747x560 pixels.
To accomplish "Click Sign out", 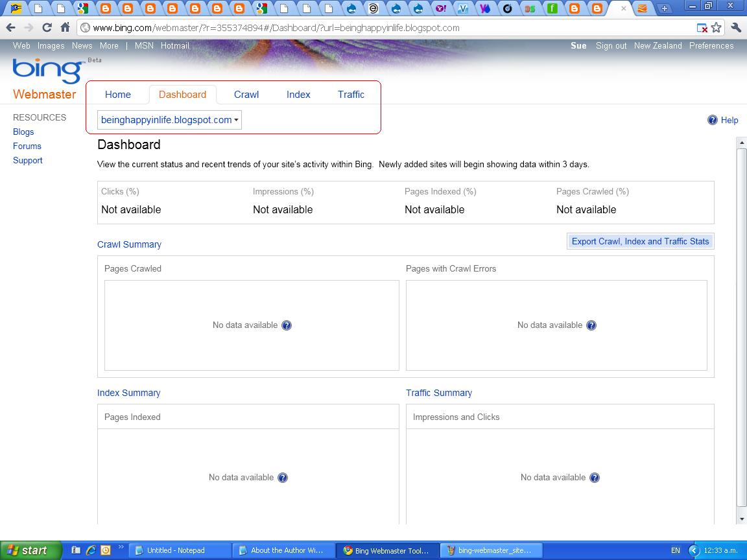I will [611, 46].
